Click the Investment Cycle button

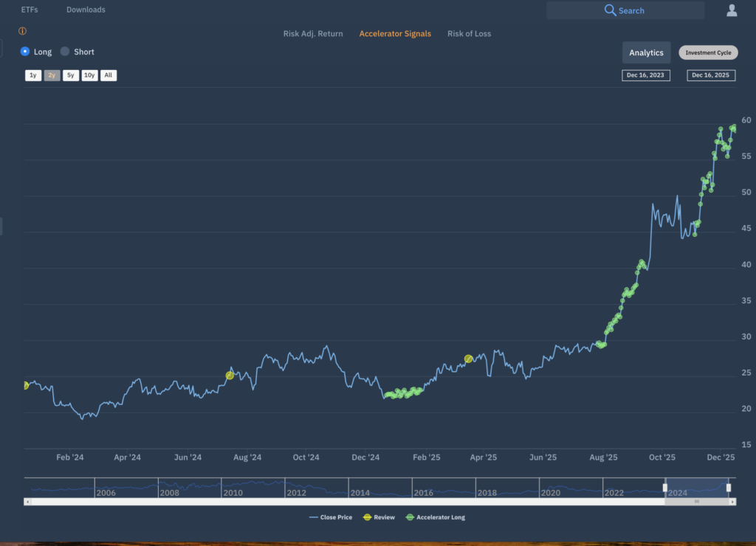click(708, 52)
